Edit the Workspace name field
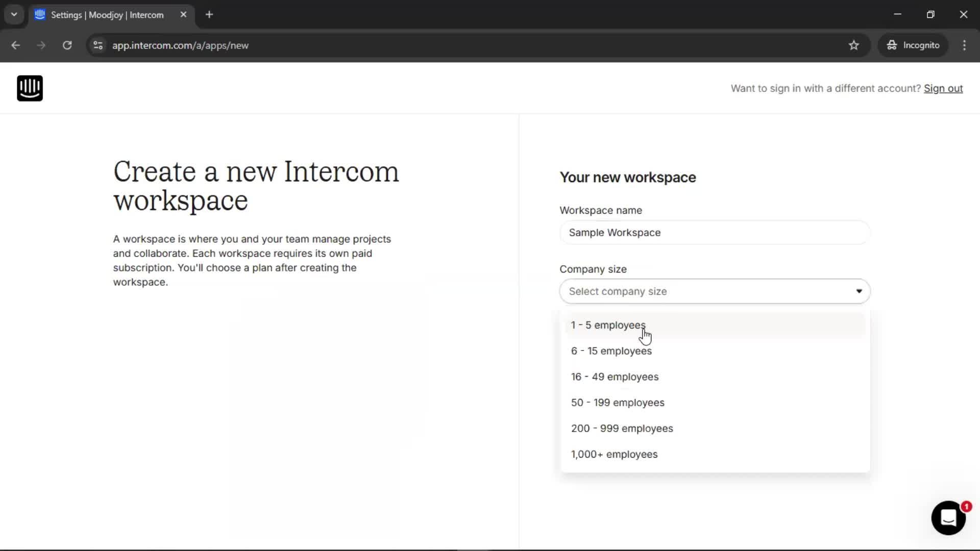 [x=715, y=233]
